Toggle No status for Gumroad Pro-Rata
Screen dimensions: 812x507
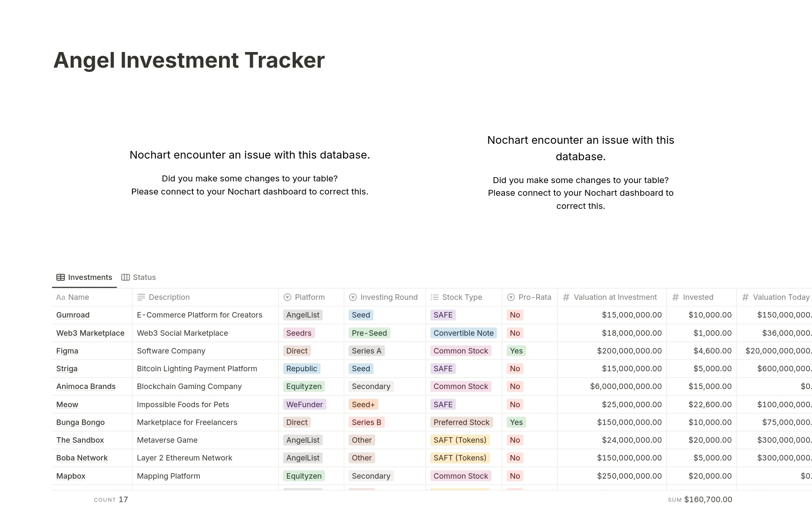click(514, 314)
